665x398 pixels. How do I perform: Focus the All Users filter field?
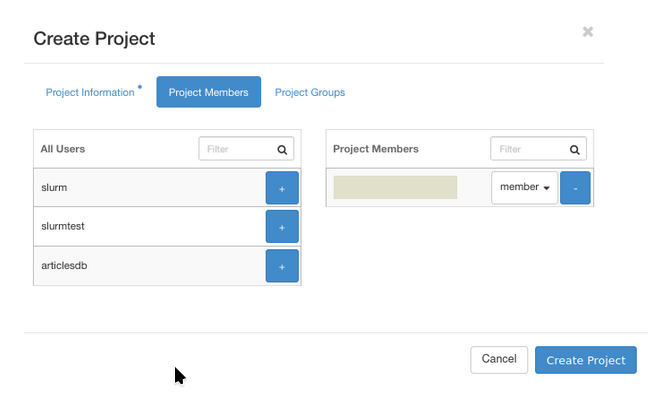[x=246, y=149]
